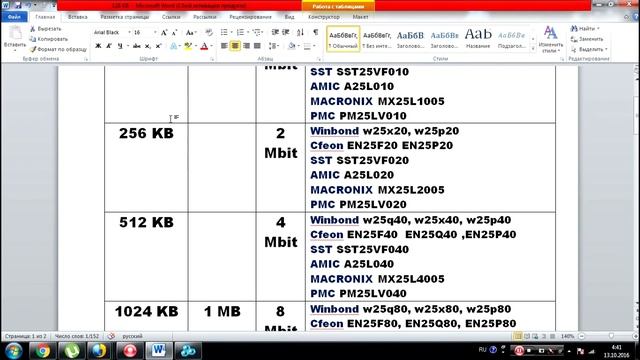
Task: Apply red font color (A)
Action: coord(204,46)
